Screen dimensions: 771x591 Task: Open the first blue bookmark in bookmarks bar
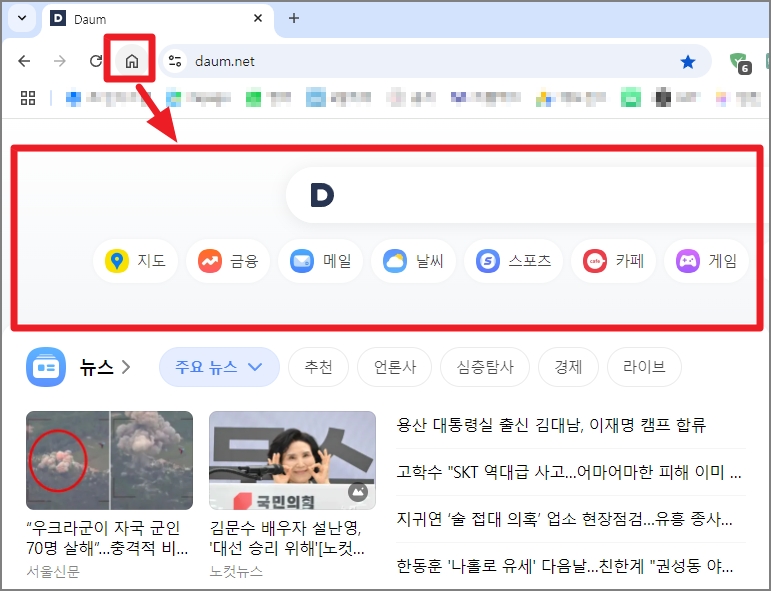[73, 98]
